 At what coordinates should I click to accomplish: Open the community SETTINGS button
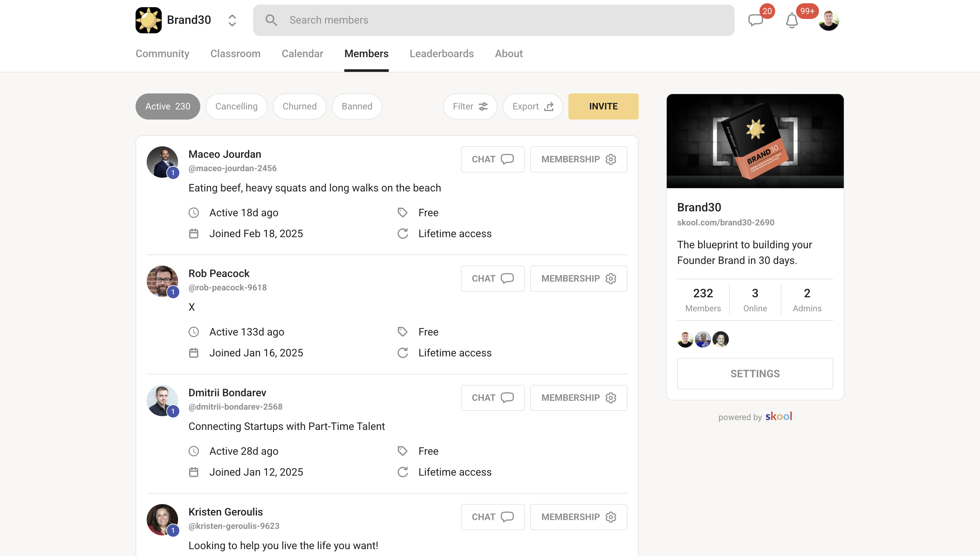pyautogui.click(x=755, y=373)
